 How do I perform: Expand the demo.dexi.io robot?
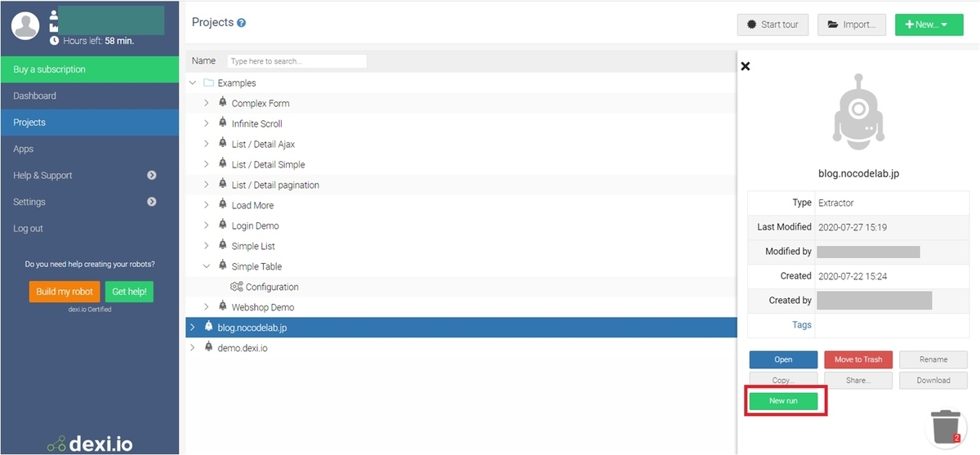point(193,347)
